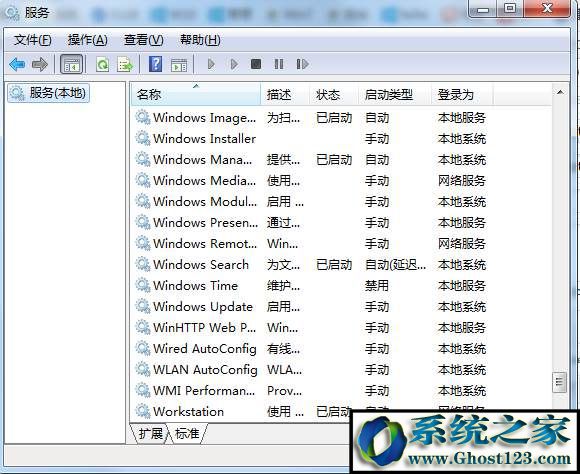Open the 查看(V) menu
Screen dimensions: 580x474
[x=144, y=40]
